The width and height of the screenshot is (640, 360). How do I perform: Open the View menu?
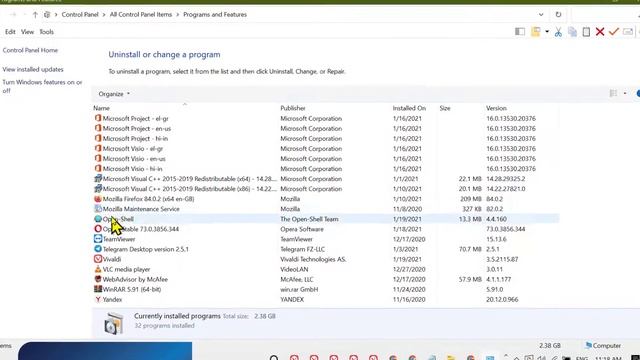[27, 32]
